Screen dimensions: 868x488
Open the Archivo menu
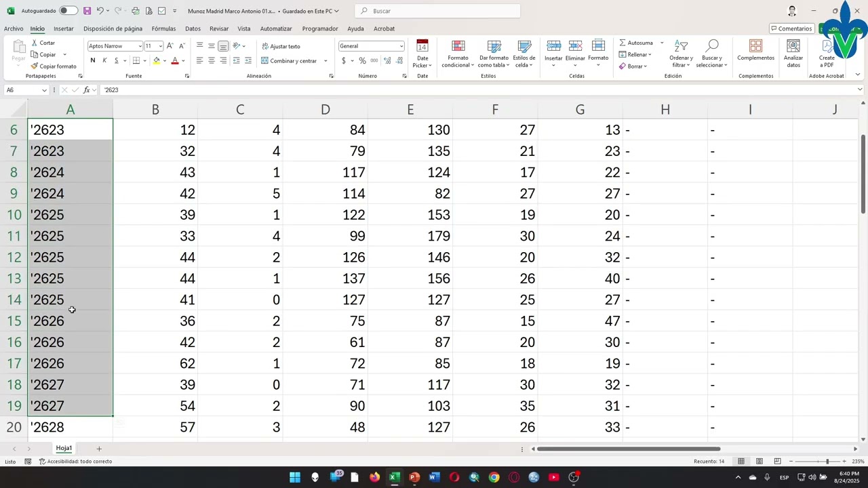point(14,28)
